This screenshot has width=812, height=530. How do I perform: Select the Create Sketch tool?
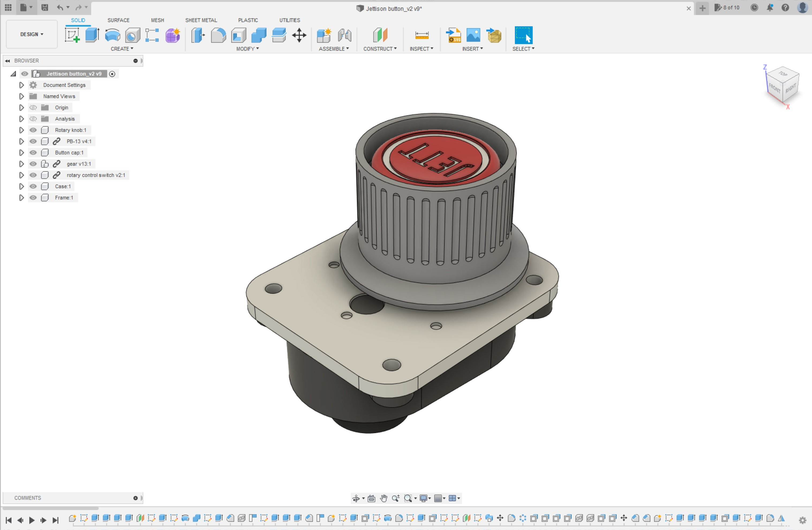point(72,35)
